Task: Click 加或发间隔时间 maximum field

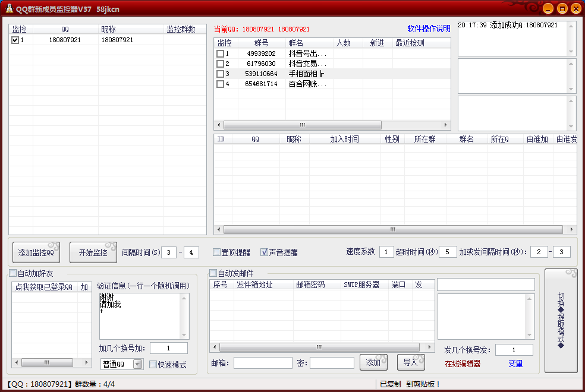Action: coord(561,252)
